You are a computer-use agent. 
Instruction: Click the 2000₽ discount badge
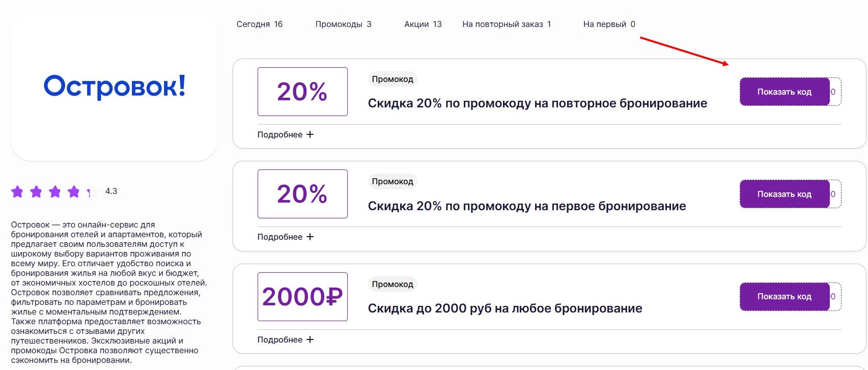[x=302, y=297]
